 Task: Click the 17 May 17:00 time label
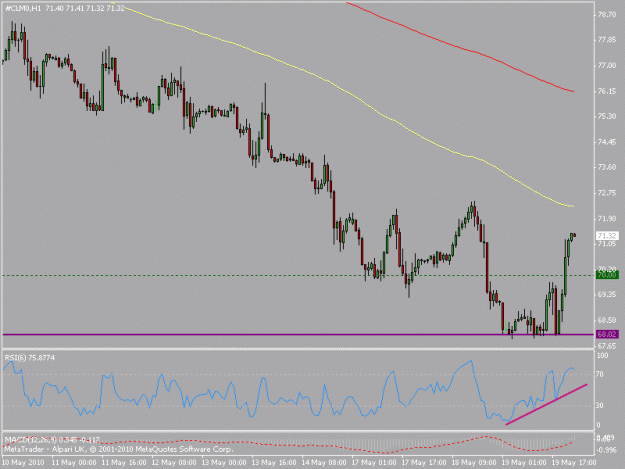[424, 463]
